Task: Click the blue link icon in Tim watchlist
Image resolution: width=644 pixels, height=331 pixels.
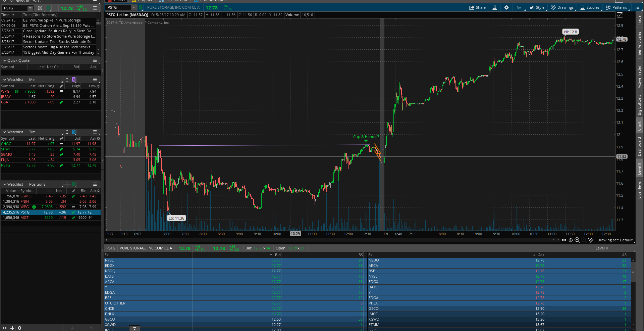Action: pyautogui.click(x=74, y=132)
